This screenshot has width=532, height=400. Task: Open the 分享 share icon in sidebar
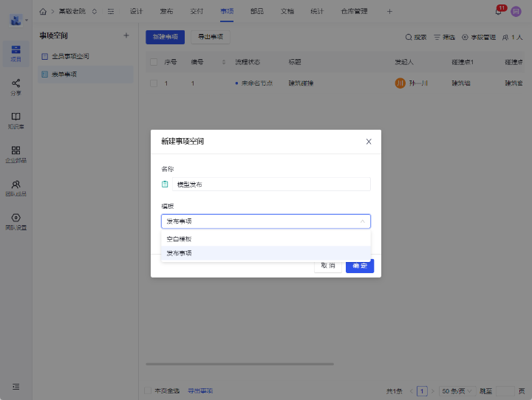click(16, 84)
